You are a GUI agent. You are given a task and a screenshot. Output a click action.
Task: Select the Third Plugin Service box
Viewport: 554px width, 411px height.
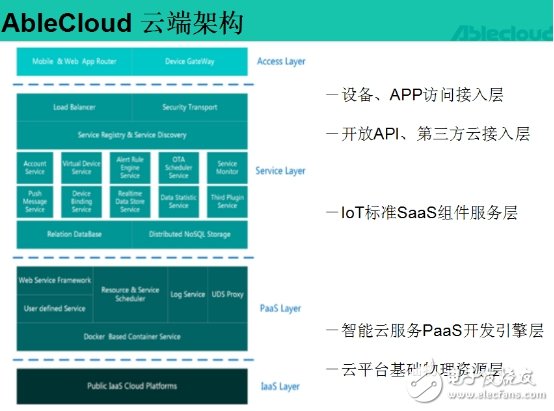coord(227,201)
